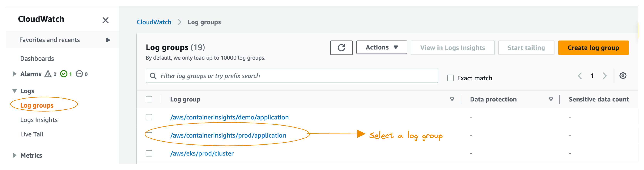
Task: Open CloudWatch breadcrumb link
Action: 154,22
